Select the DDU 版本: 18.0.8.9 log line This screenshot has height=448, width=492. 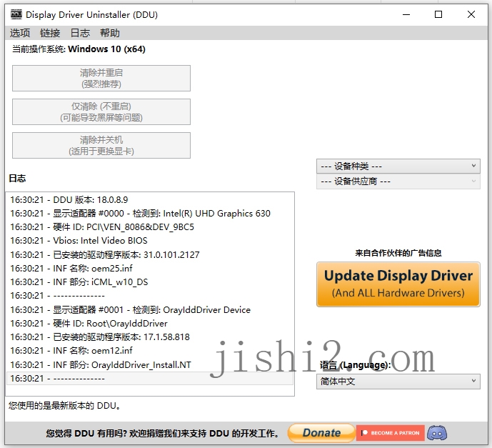click(150, 199)
